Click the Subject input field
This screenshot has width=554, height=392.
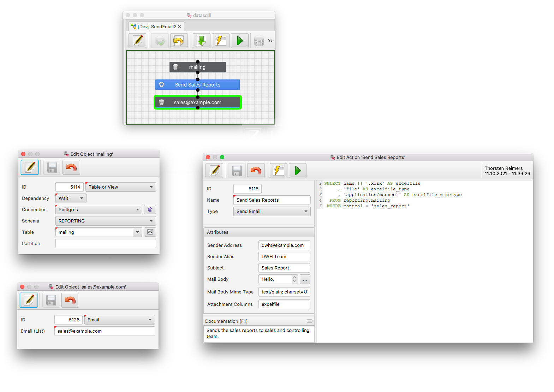coord(284,268)
